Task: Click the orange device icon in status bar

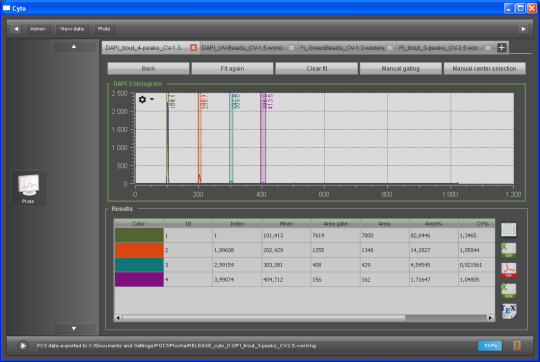Action: [517, 345]
